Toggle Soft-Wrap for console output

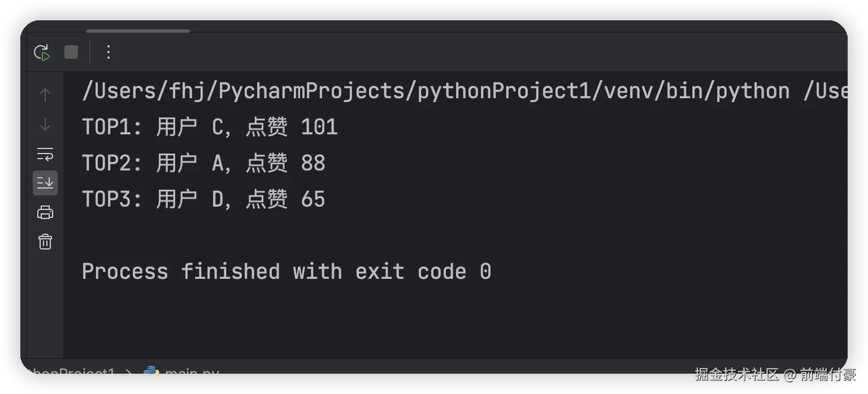pos(45,154)
